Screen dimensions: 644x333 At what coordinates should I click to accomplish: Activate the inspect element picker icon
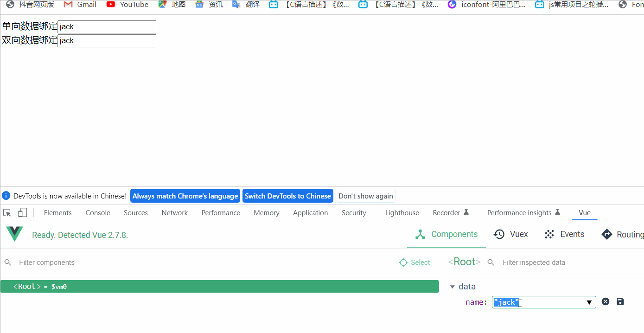(7, 213)
